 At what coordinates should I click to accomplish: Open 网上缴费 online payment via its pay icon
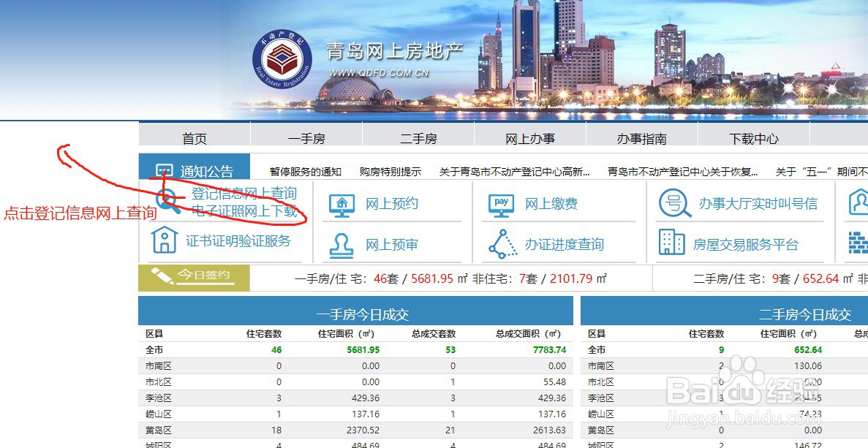tap(501, 205)
